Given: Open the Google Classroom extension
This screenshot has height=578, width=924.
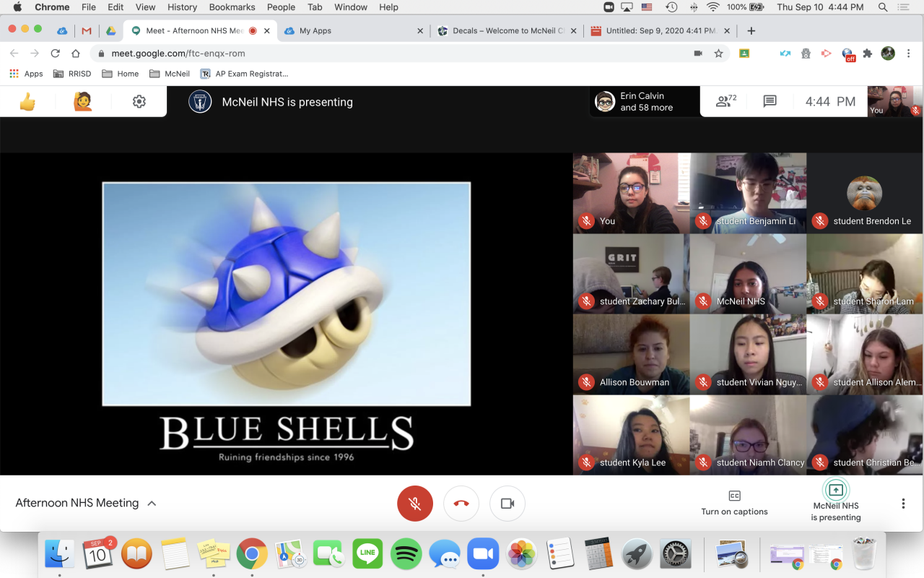Looking at the screenshot, I should point(744,53).
